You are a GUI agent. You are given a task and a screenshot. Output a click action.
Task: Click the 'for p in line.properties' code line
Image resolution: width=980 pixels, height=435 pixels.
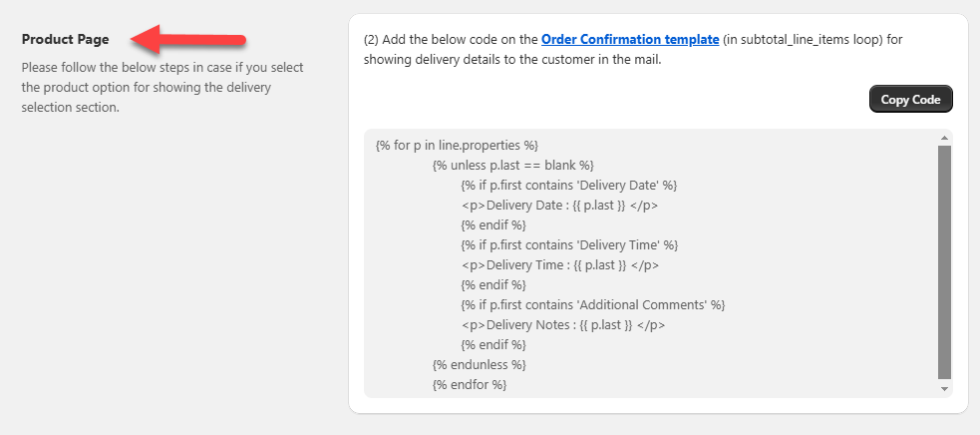click(x=457, y=146)
